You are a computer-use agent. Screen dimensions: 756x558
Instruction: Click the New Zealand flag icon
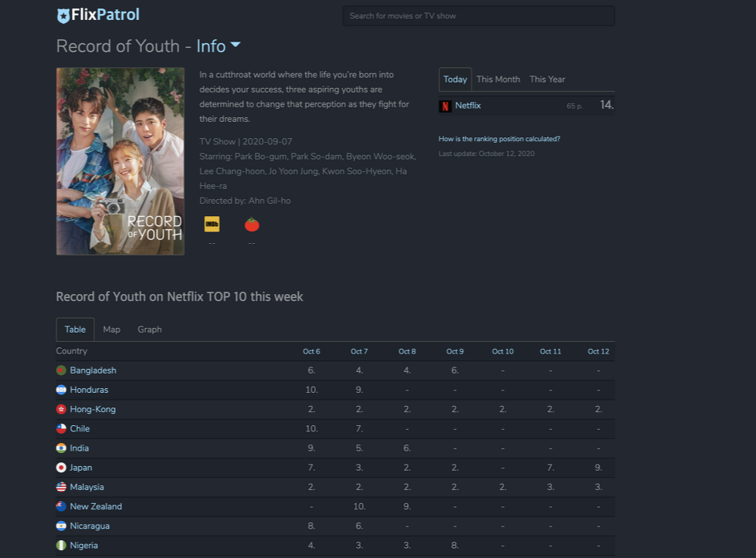pos(61,506)
